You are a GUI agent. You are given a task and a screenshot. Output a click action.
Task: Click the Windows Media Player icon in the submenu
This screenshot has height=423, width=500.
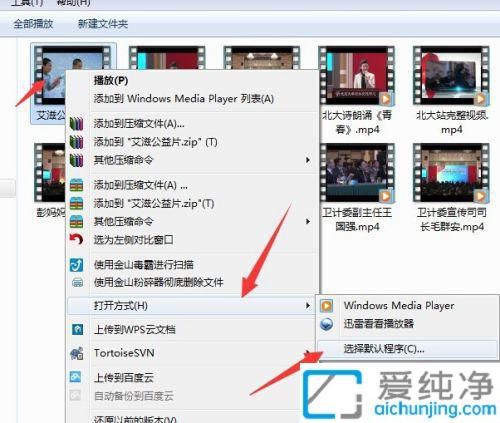[x=327, y=306]
